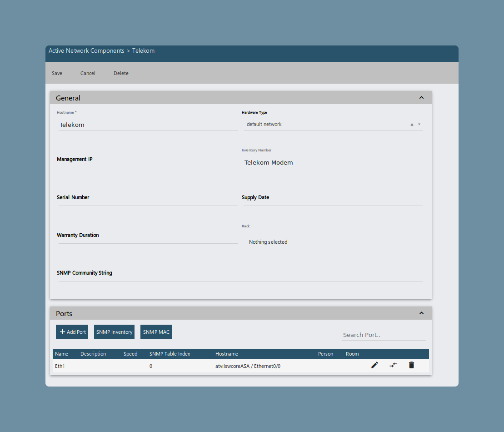504x432 pixels.
Task: Open connection arrows icon for Eth1 port
Action: tap(393, 365)
